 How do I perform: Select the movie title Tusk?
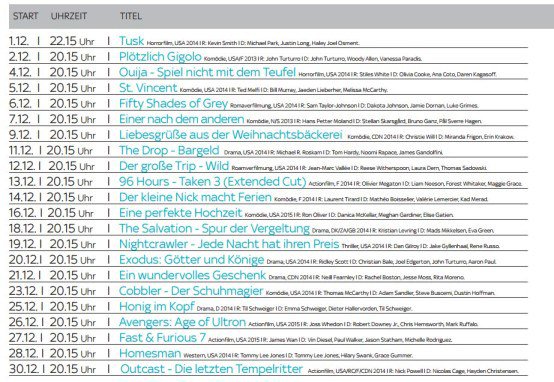tap(131, 41)
